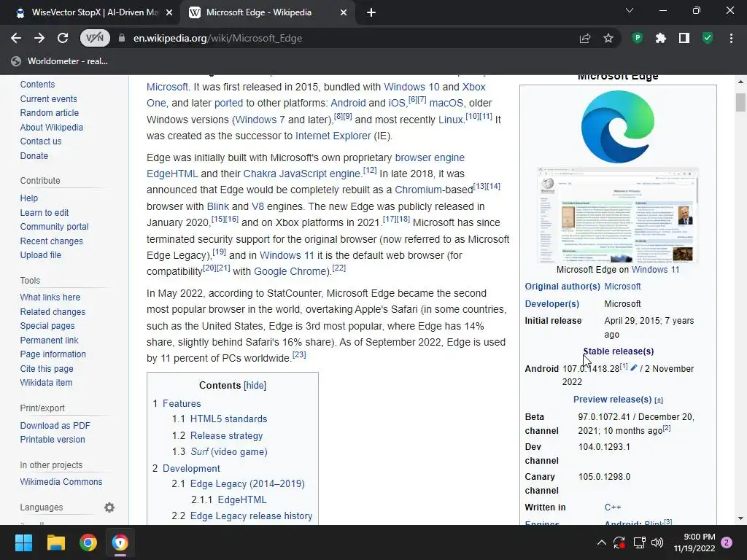Open the Windows Start menu
The image size is (747, 560).
click(23, 542)
